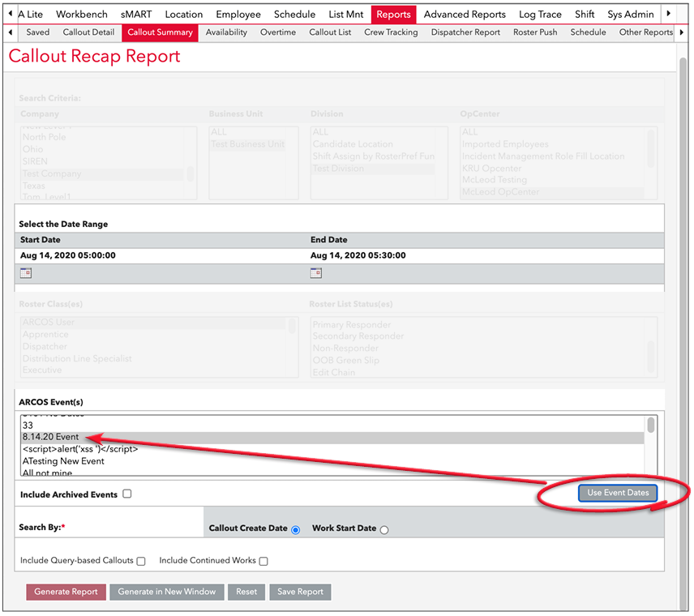The height and width of the screenshot is (616, 694).
Task: Open the List Mnt menu
Action: pyautogui.click(x=346, y=14)
